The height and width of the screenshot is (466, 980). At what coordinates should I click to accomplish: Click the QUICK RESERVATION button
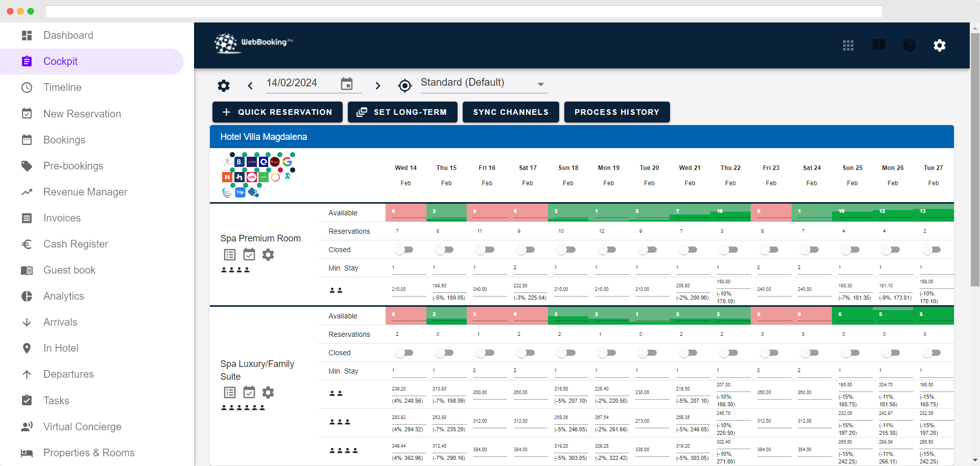[277, 112]
